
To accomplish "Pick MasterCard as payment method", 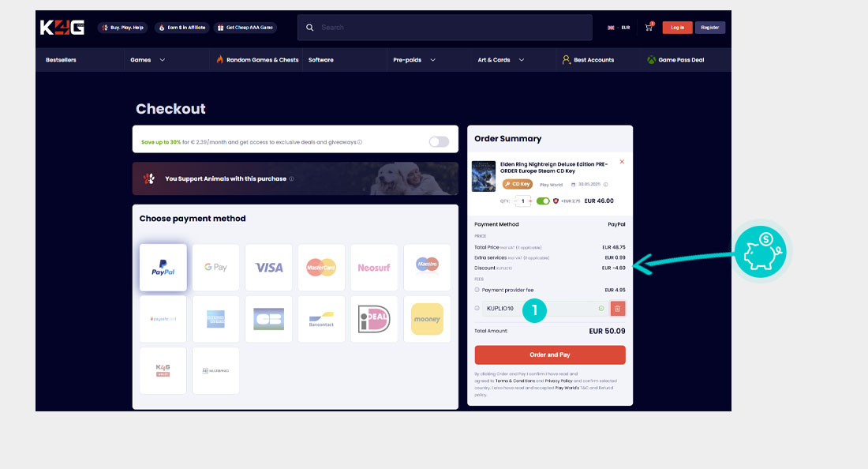I will (321, 268).
